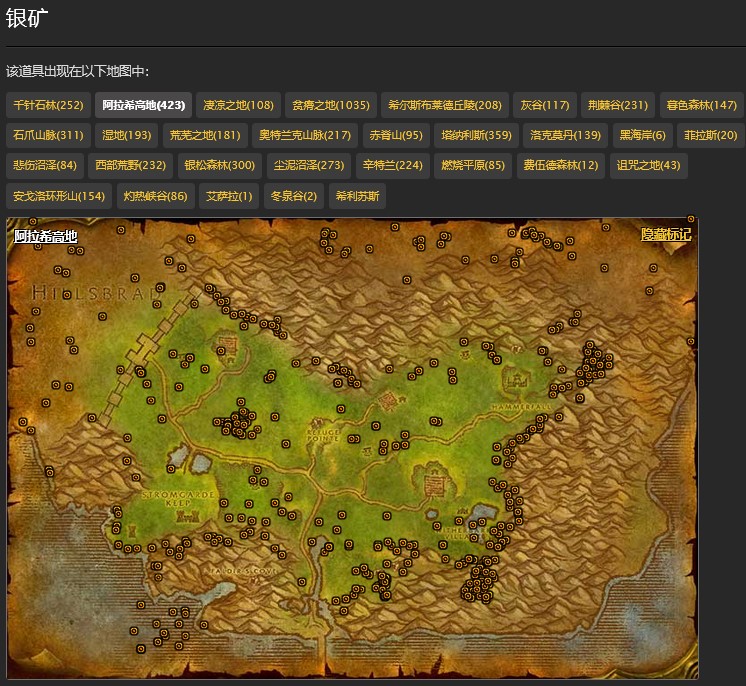Select 菲拉斯(20) tab
Image resolution: width=746 pixels, height=686 pixels.
click(710, 135)
